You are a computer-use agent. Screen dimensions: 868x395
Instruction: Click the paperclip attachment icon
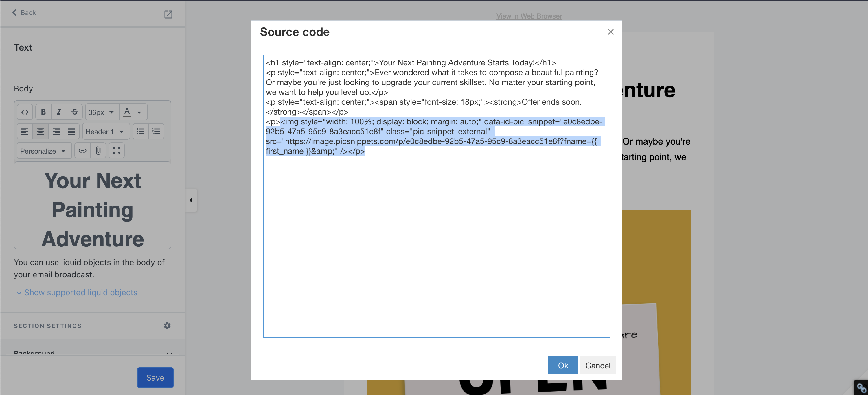pyautogui.click(x=98, y=151)
